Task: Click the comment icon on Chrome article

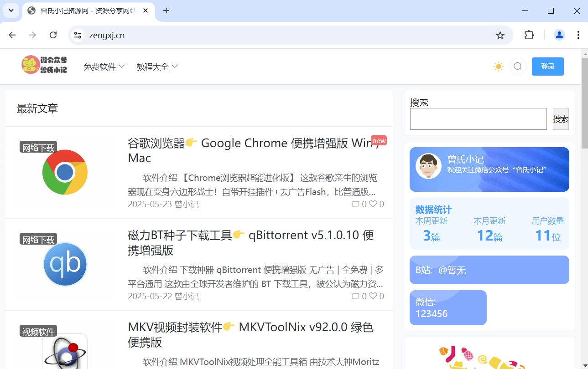Action: [356, 204]
